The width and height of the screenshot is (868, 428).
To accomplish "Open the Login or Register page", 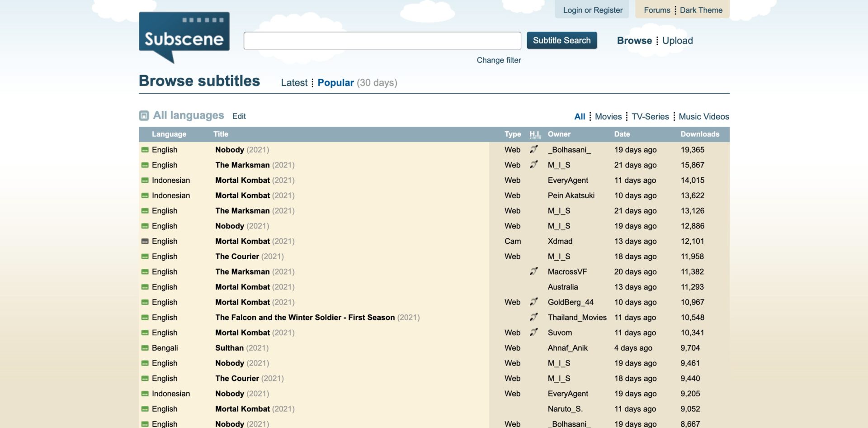I will coord(592,10).
